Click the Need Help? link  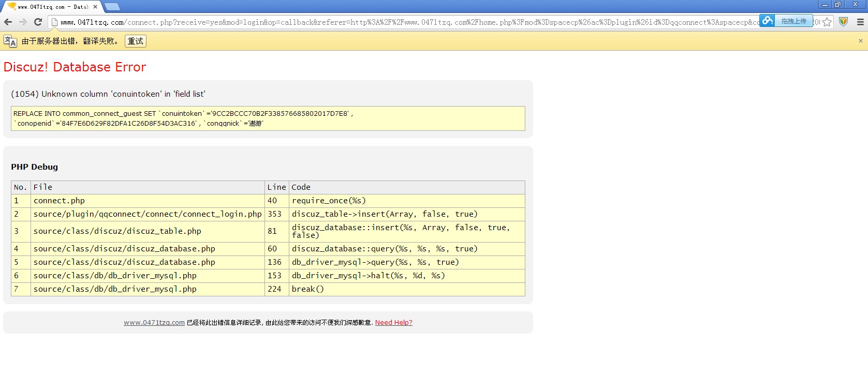pos(393,322)
